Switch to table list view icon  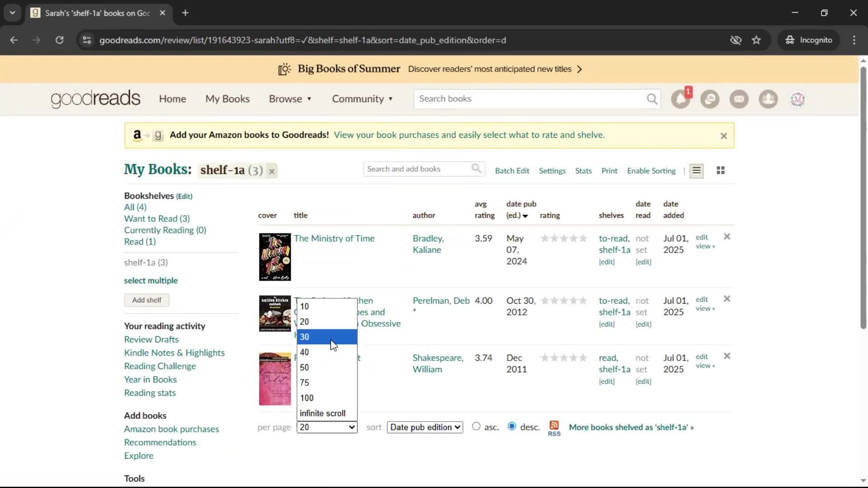point(696,171)
